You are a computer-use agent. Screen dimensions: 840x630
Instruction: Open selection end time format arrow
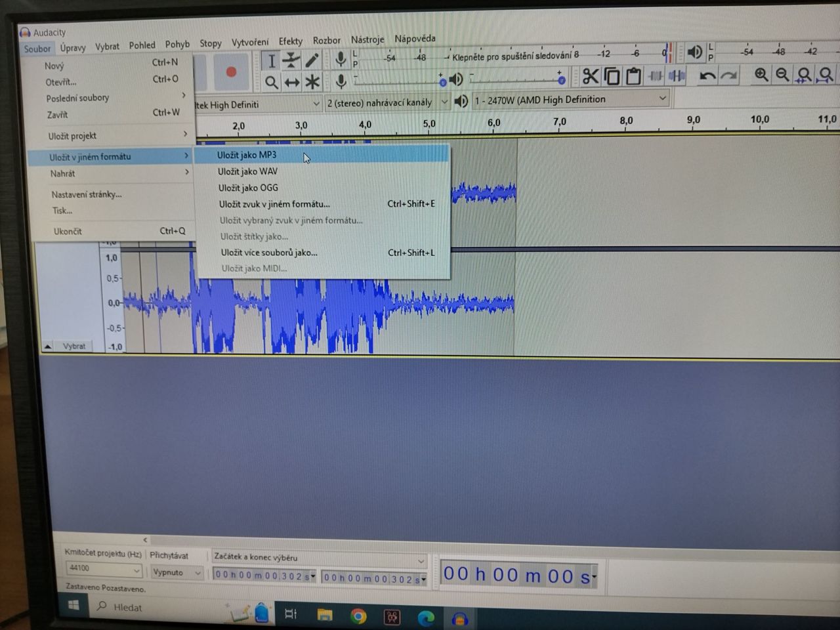424,579
